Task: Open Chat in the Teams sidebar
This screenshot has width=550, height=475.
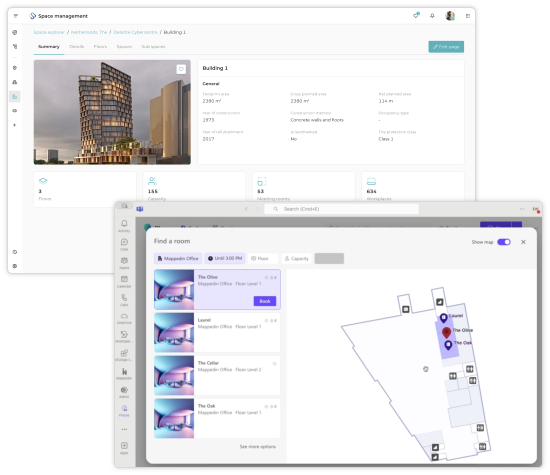Action: click(124, 245)
